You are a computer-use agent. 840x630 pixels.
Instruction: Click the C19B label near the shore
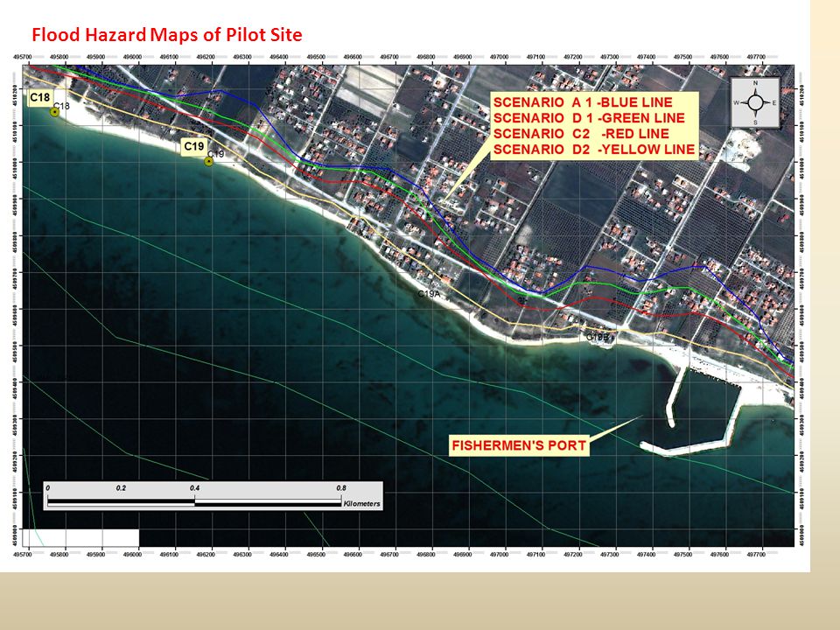(598, 338)
